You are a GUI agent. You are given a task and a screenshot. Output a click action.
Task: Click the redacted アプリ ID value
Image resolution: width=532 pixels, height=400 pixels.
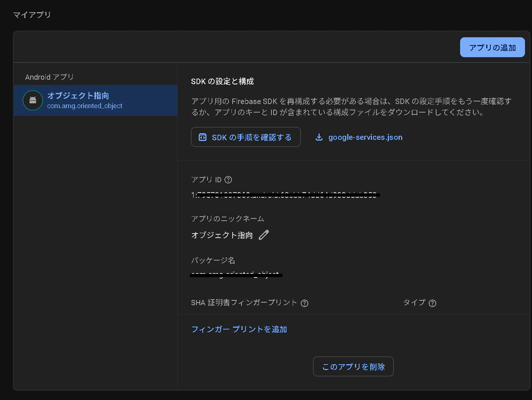pyautogui.click(x=285, y=195)
